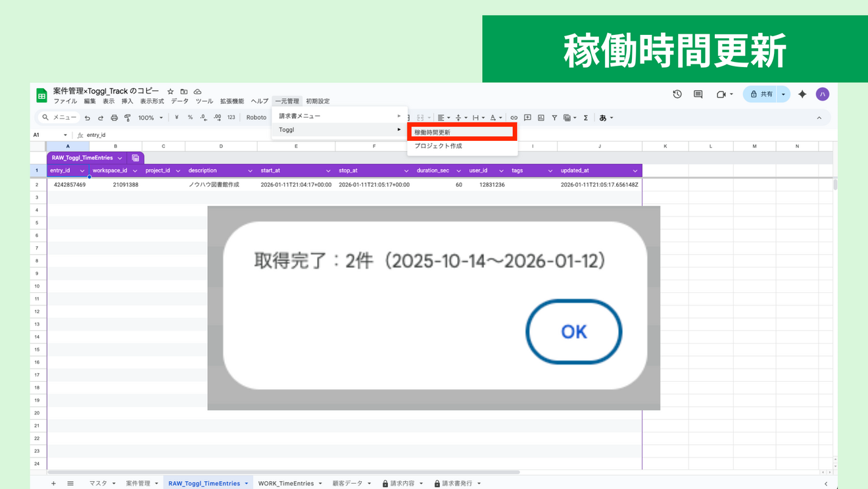
Task: Click the 共有 share button
Action: [761, 94]
